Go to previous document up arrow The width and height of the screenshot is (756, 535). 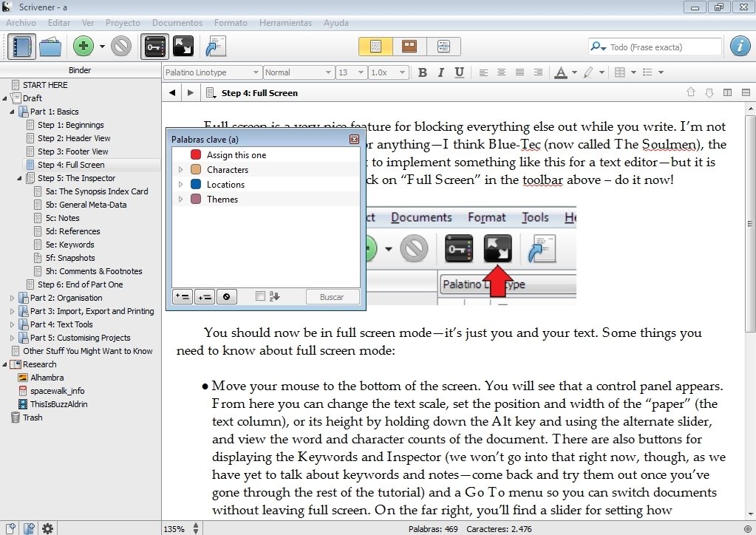[x=691, y=92]
